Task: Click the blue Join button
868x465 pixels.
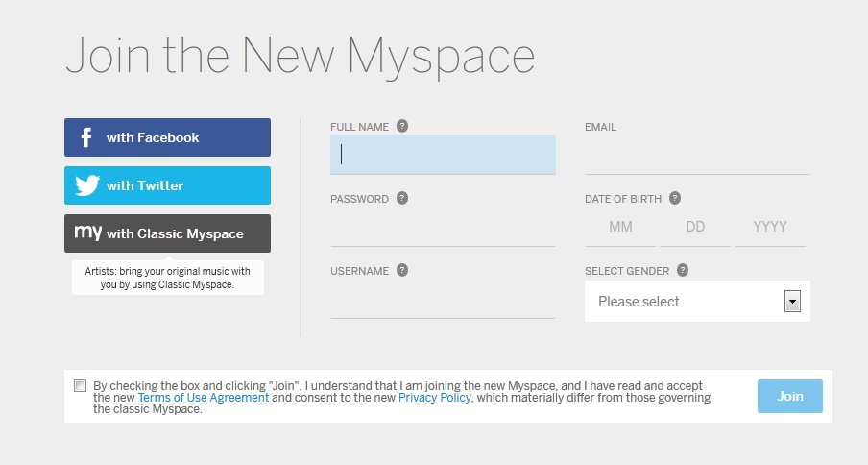Action: [790, 397]
